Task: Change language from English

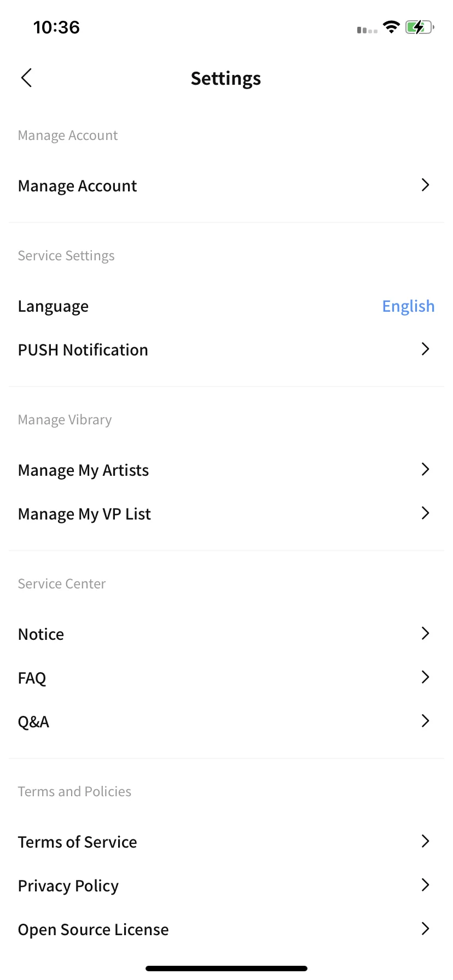Action: click(408, 306)
